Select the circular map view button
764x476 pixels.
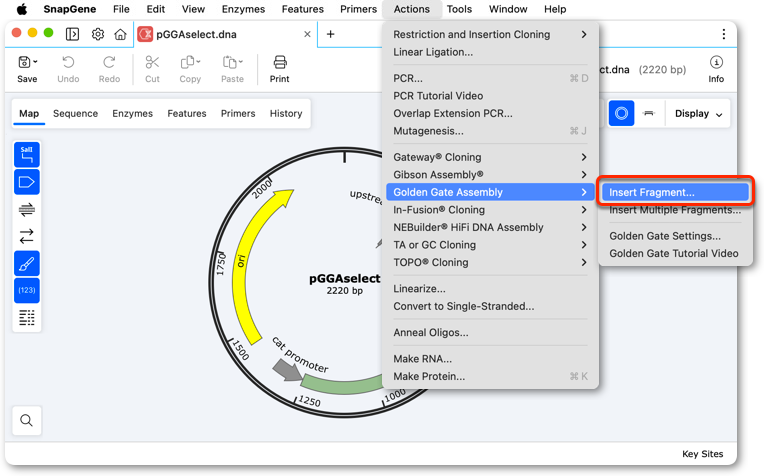[621, 114]
